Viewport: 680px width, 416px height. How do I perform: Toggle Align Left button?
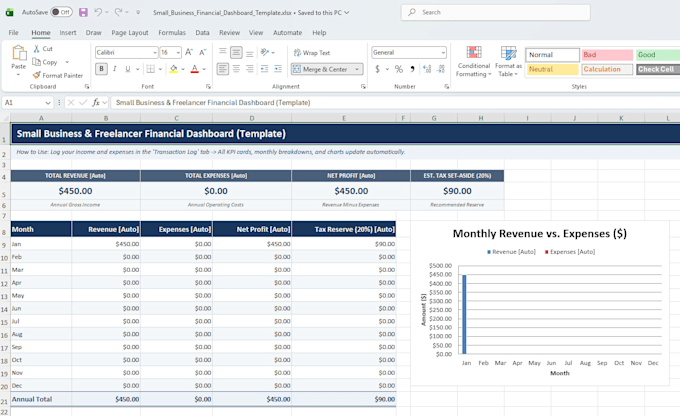222,69
